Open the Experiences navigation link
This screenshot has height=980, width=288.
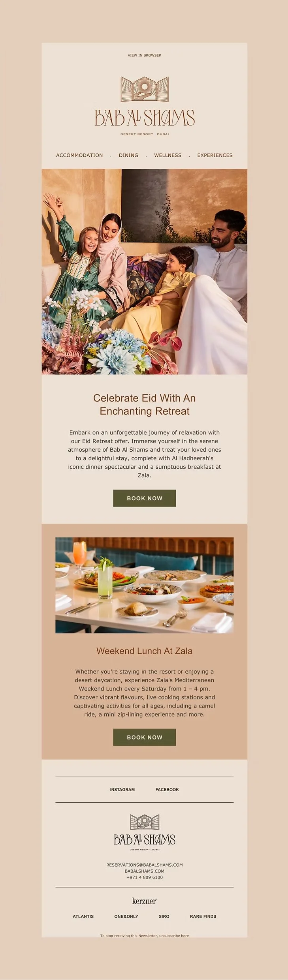pyautogui.click(x=215, y=155)
